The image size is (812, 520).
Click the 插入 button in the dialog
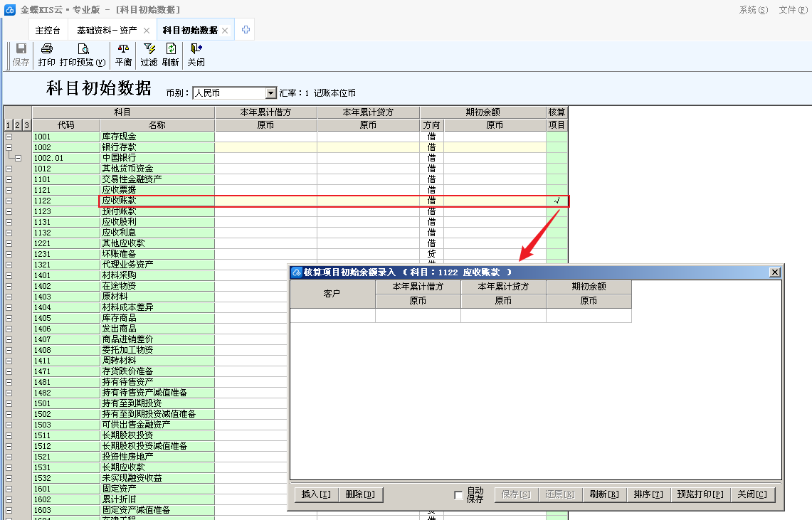(316, 494)
